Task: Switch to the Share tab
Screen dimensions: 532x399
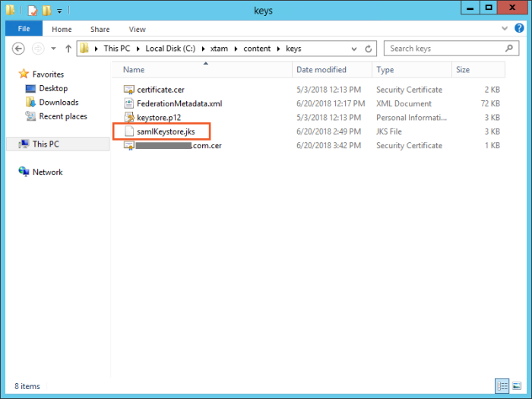Action: click(x=100, y=29)
